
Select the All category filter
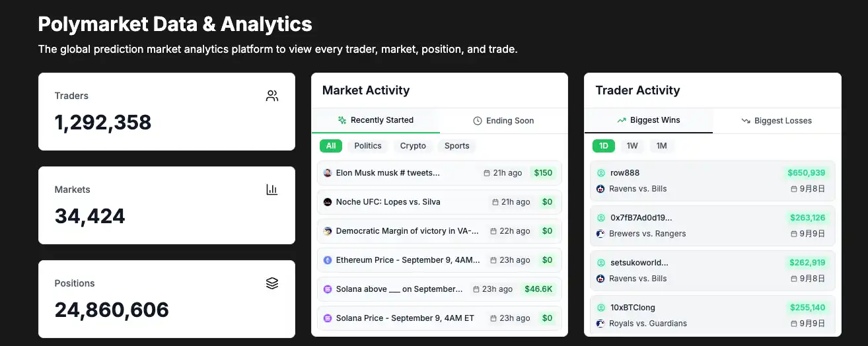pos(331,146)
